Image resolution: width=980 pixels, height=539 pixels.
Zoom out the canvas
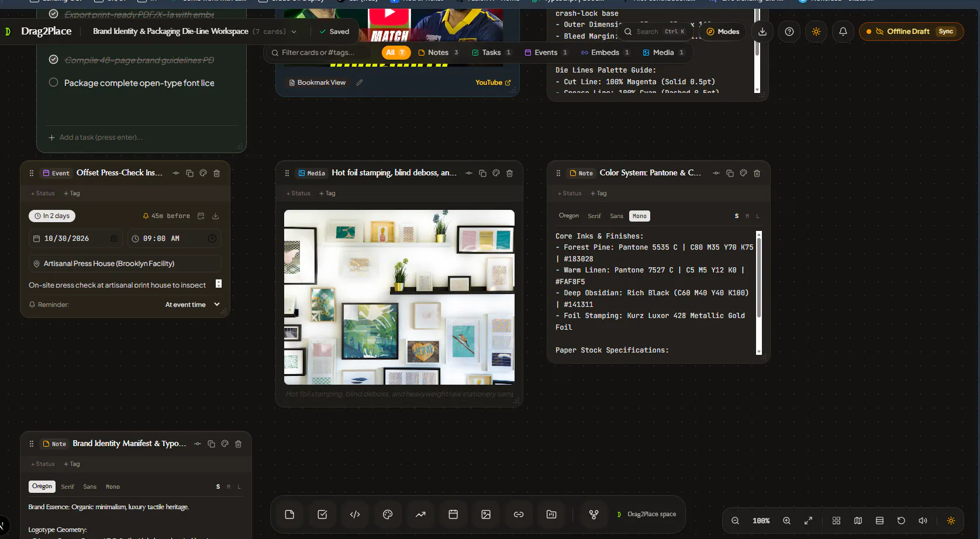(x=736, y=521)
